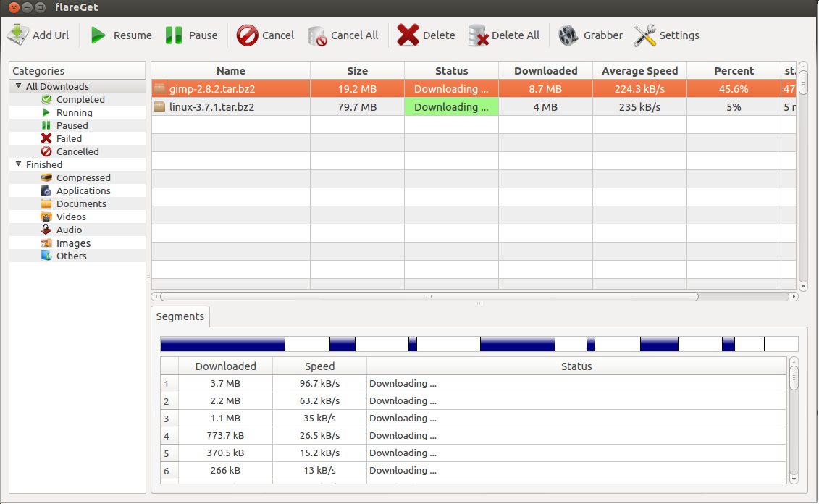This screenshot has height=504, width=819.
Task: Click the Delete All database icon
Action: tap(478, 35)
